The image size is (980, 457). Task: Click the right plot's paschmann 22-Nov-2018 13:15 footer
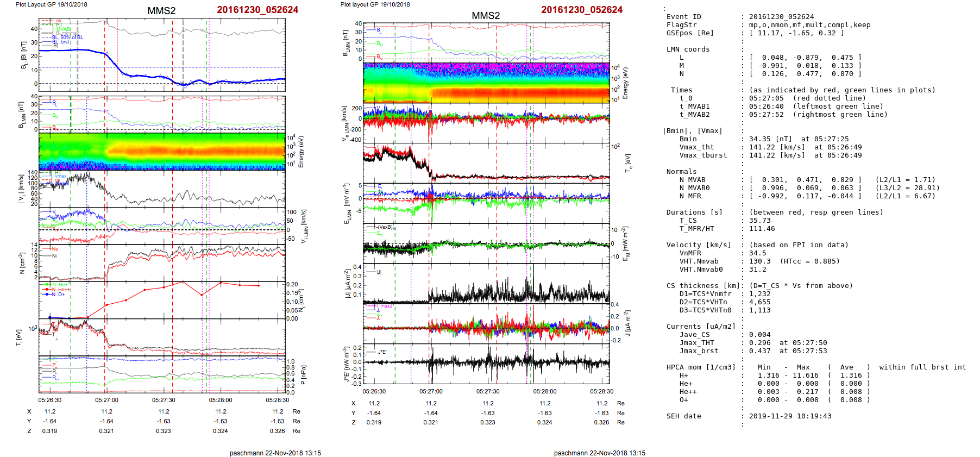point(600,453)
